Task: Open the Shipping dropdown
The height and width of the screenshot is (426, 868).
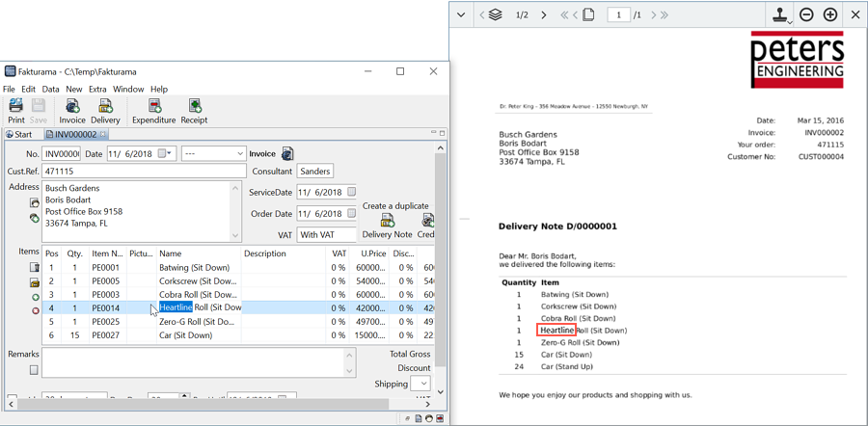Action: (421, 384)
